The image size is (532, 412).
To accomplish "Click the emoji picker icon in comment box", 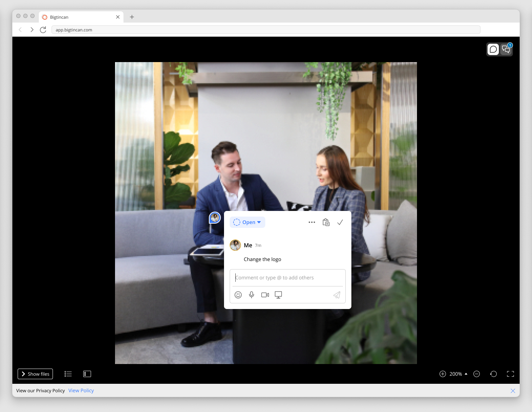I will coord(238,295).
